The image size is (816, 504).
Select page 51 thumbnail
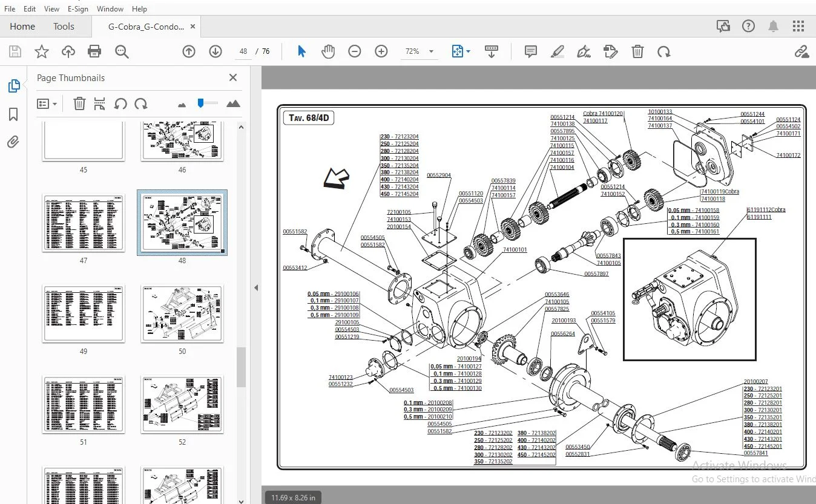[84, 404]
